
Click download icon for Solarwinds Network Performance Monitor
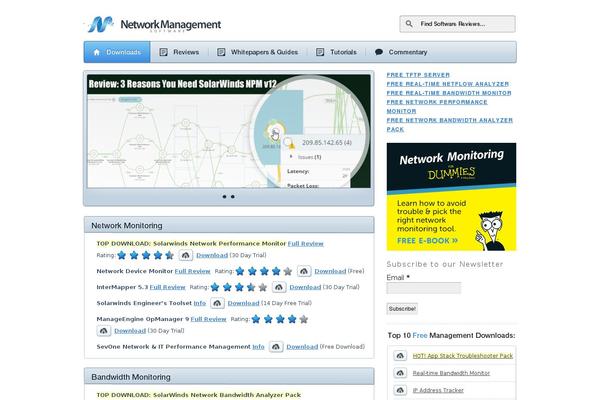click(186, 255)
